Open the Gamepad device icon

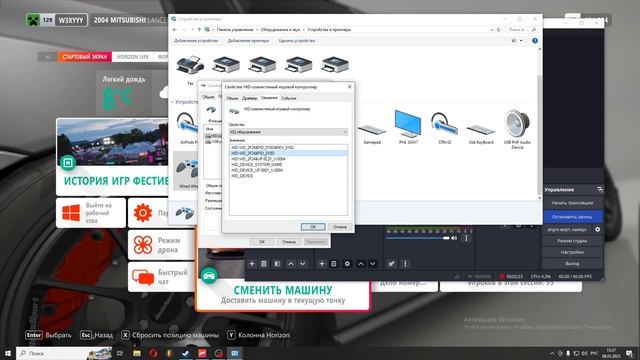coord(371,130)
